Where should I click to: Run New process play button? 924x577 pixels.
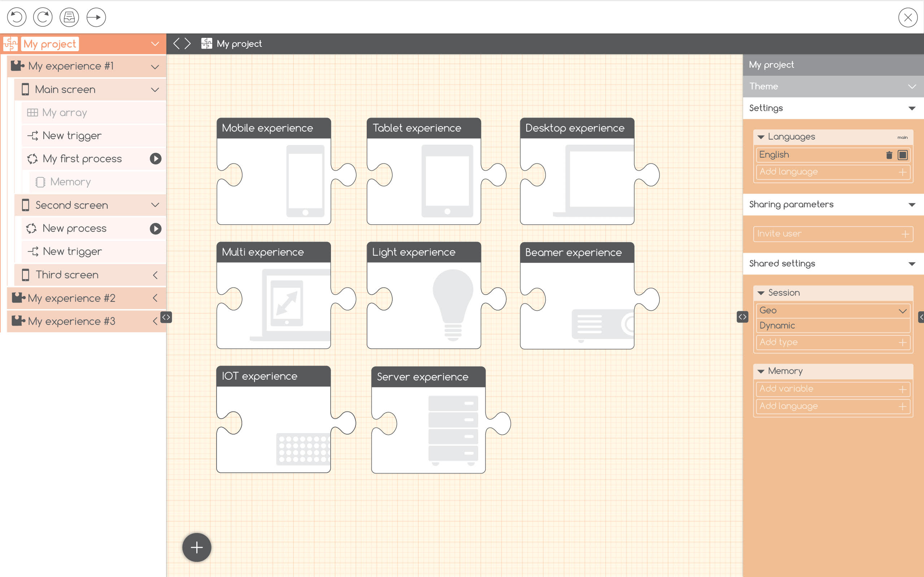click(x=156, y=229)
